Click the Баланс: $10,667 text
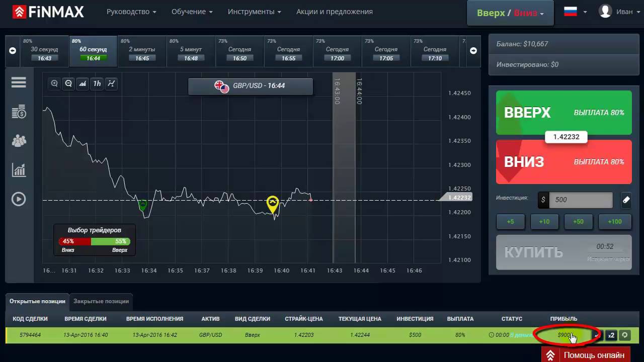The image size is (644, 362). pos(522,44)
